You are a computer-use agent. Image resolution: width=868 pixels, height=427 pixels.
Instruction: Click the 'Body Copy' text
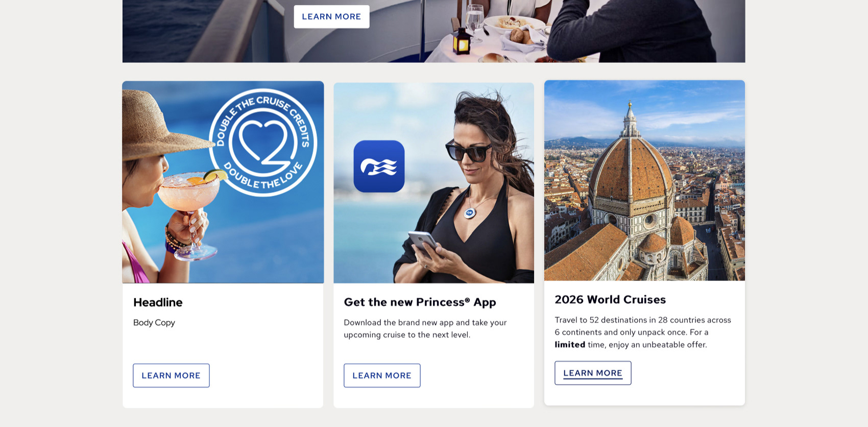[x=154, y=323]
